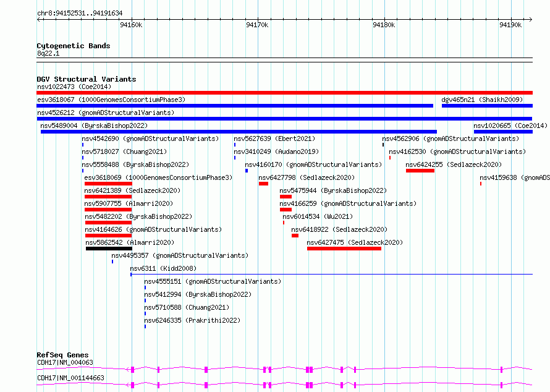Click nsv5475944 (ByrskaBishop2022) label
Image resolution: width=550 pixels, height=392 pixels.
pyautogui.click(x=333, y=190)
